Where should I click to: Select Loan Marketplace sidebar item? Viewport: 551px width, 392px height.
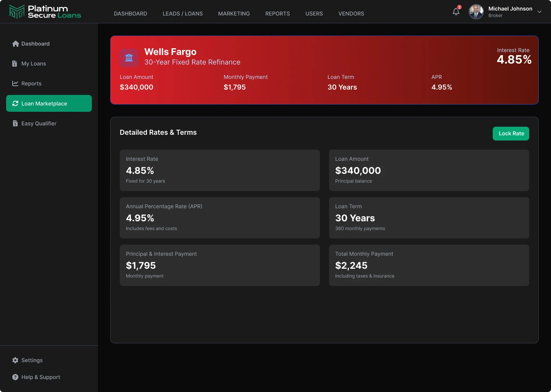click(x=49, y=103)
